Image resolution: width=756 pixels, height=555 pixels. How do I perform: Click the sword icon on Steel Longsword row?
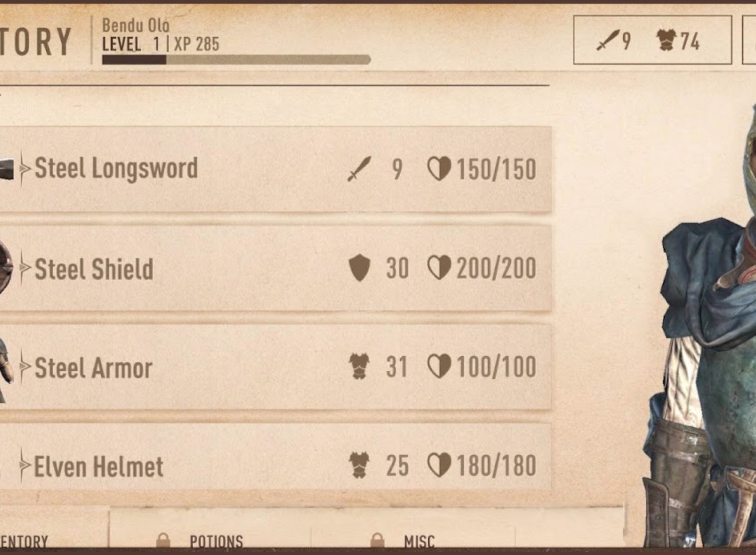click(x=359, y=169)
